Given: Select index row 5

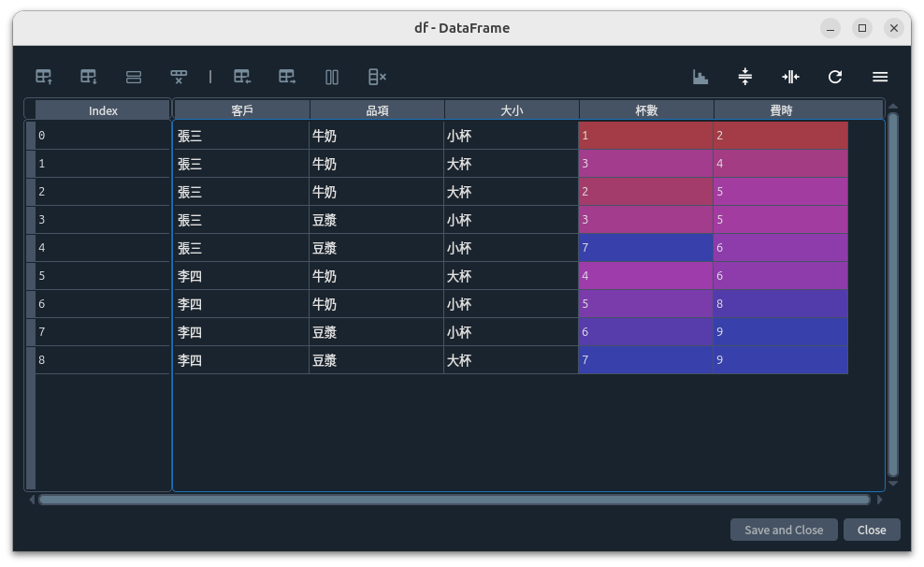Looking at the screenshot, I should point(103,276).
